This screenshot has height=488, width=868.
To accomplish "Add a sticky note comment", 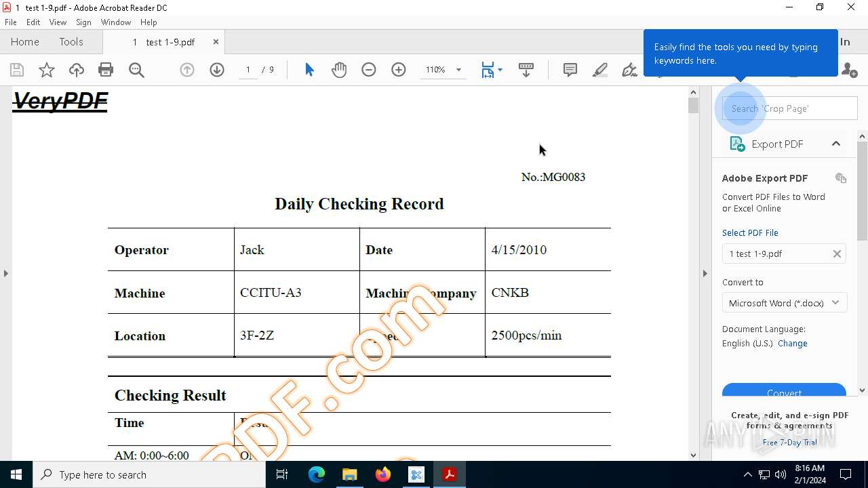I will [x=570, y=70].
